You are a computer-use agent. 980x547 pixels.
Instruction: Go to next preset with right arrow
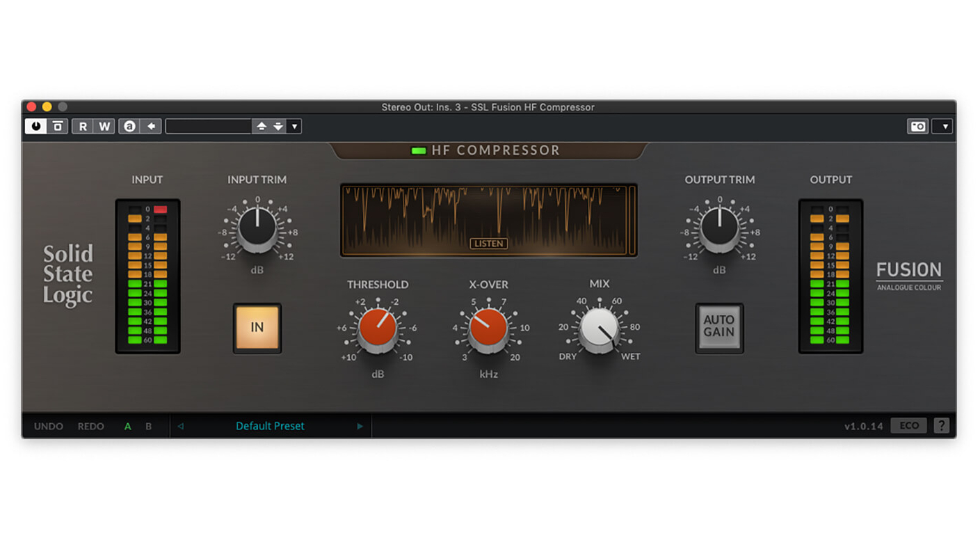[360, 426]
